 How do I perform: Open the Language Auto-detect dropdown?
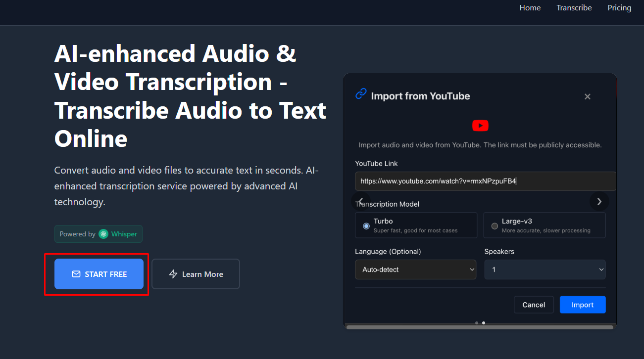coord(416,269)
